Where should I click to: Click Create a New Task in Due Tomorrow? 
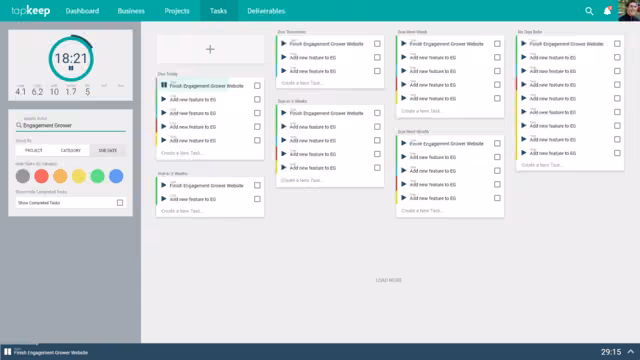[x=302, y=83]
